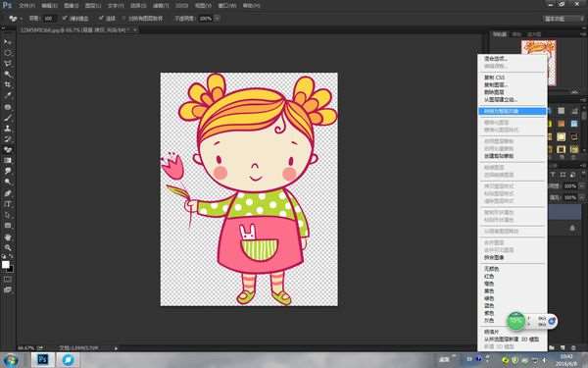Select the Clone Stamp tool
Image resolution: width=588 pixels, height=368 pixels.
point(8,129)
